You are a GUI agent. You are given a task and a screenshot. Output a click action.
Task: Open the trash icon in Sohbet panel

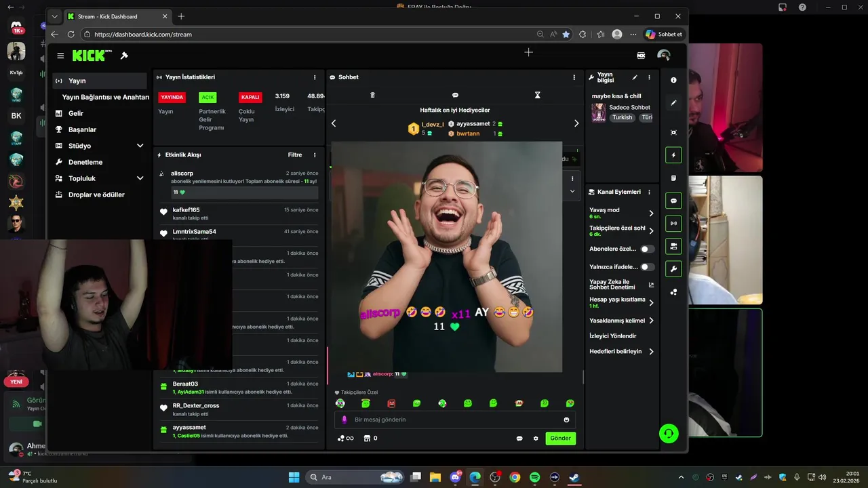point(372,95)
